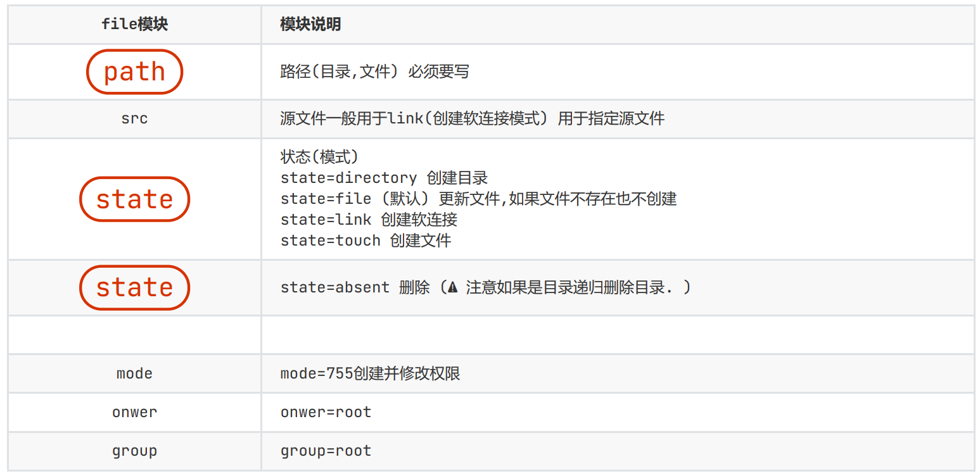Viewport: 980px width, 476px height.
Task: Click the onwer=root text
Action: click(x=326, y=412)
